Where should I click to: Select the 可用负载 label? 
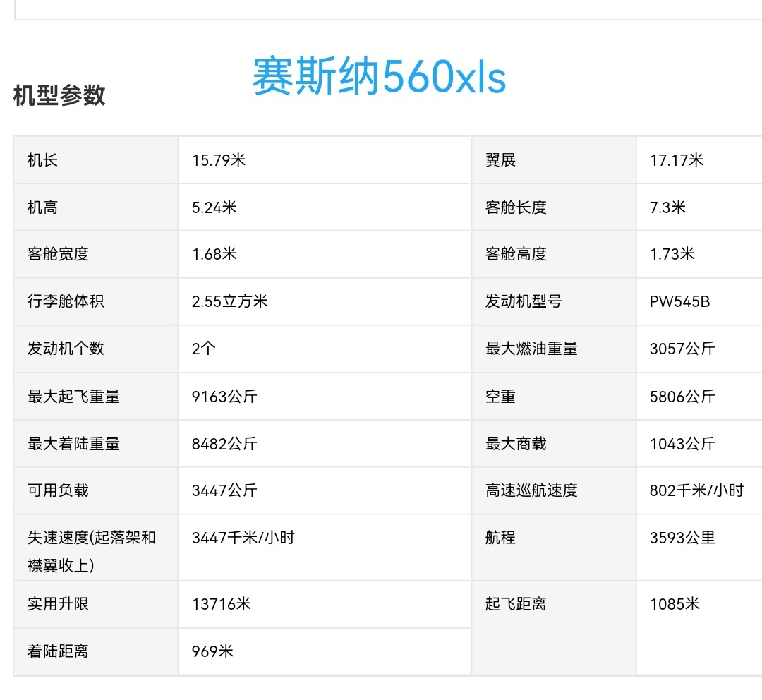[59, 490]
